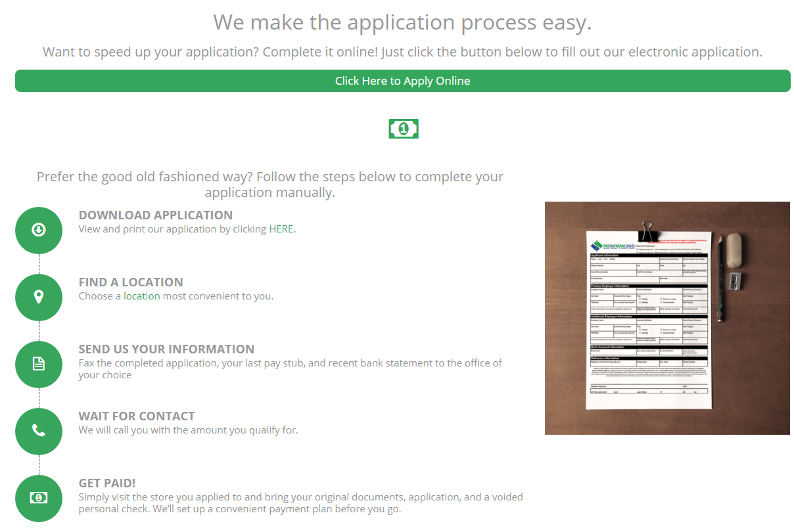
Task: Click the Want to speed up your application text
Action: (x=402, y=52)
